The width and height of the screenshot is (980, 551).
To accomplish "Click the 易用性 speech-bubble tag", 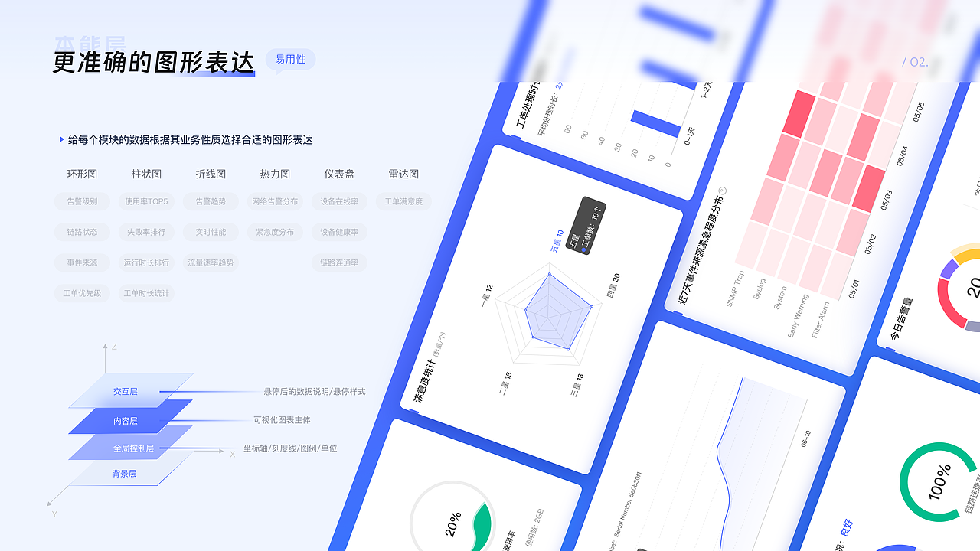I will (x=290, y=60).
